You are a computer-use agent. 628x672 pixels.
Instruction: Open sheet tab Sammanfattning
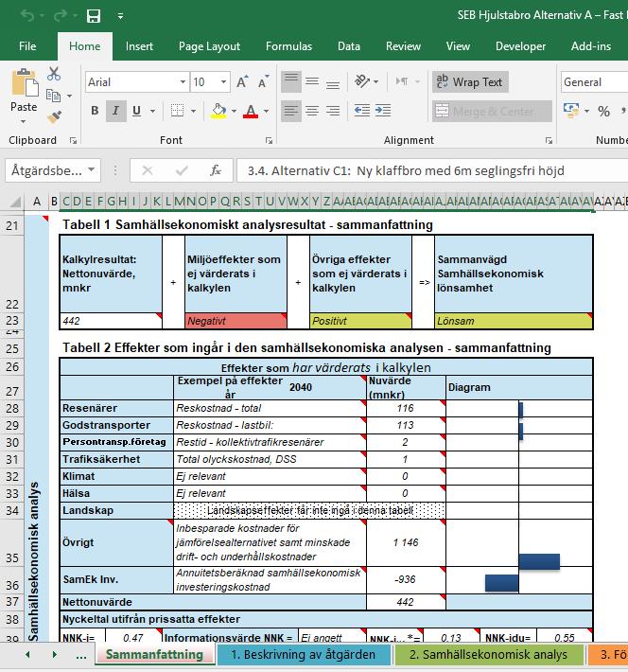154,654
